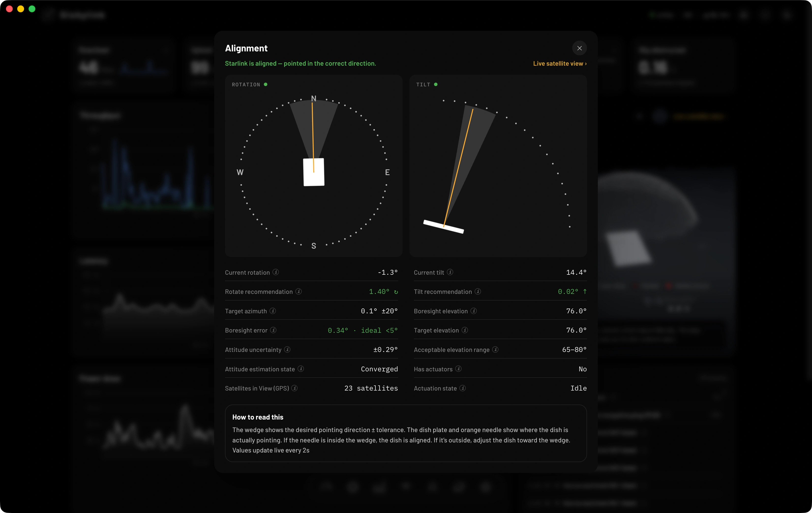Show info for Tilt recommendation
This screenshot has width=812, height=513.
pyautogui.click(x=478, y=291)
